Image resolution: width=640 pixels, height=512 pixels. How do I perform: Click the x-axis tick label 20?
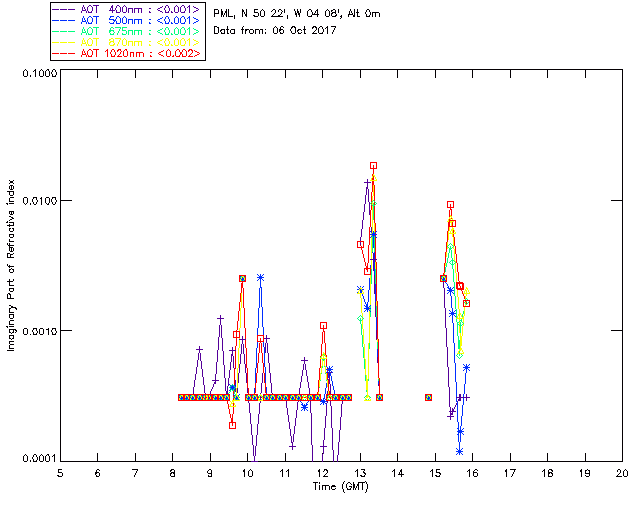(622, 473)
